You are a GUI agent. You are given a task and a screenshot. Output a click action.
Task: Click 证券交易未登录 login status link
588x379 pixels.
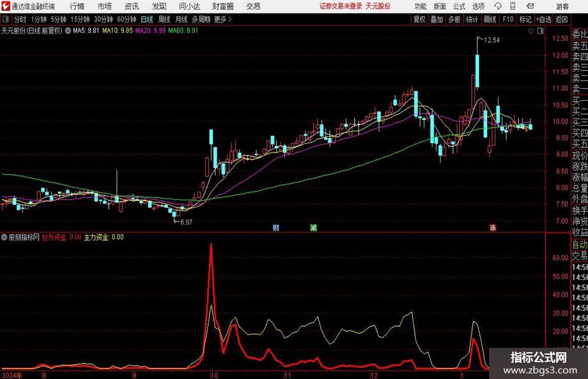[x=340, y=6]
